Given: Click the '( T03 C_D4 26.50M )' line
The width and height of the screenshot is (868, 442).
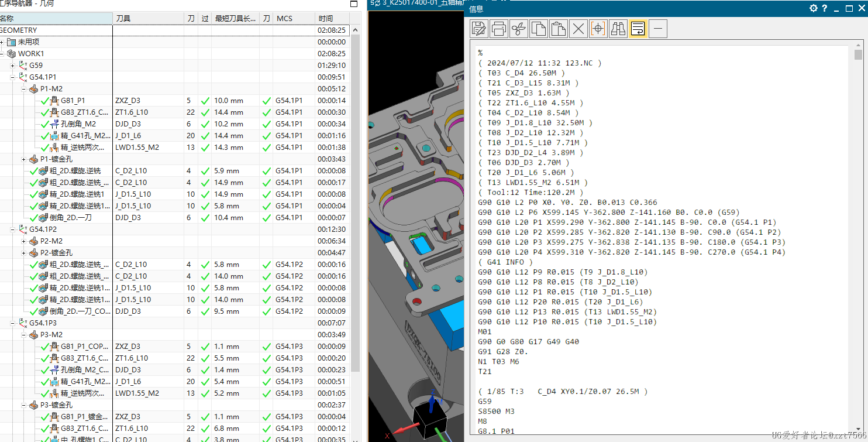Looking at the screenshot, I should (x=521, y=73).
